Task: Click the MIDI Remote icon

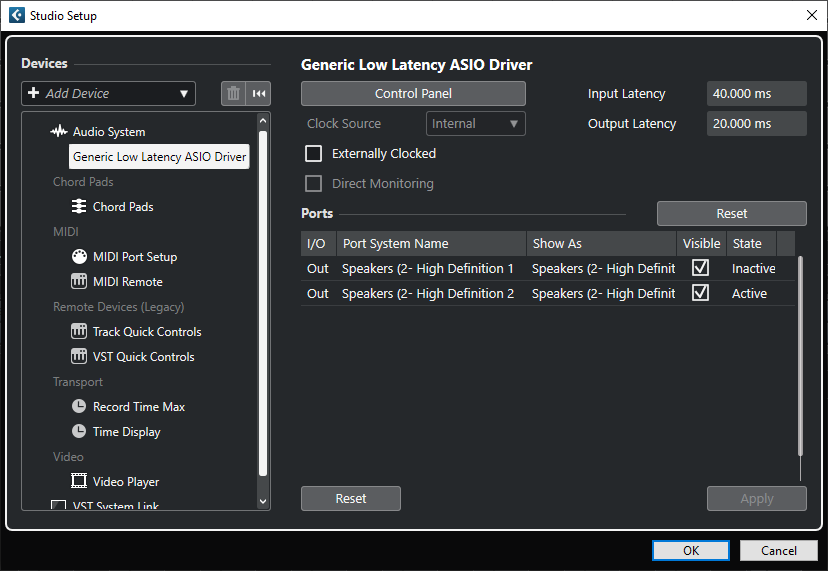Action: [x=79, y=281]
